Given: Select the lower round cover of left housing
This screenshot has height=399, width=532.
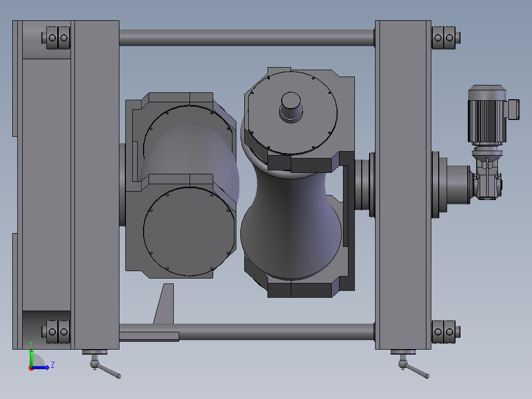Looking at the screenshot, I should 189,231.
